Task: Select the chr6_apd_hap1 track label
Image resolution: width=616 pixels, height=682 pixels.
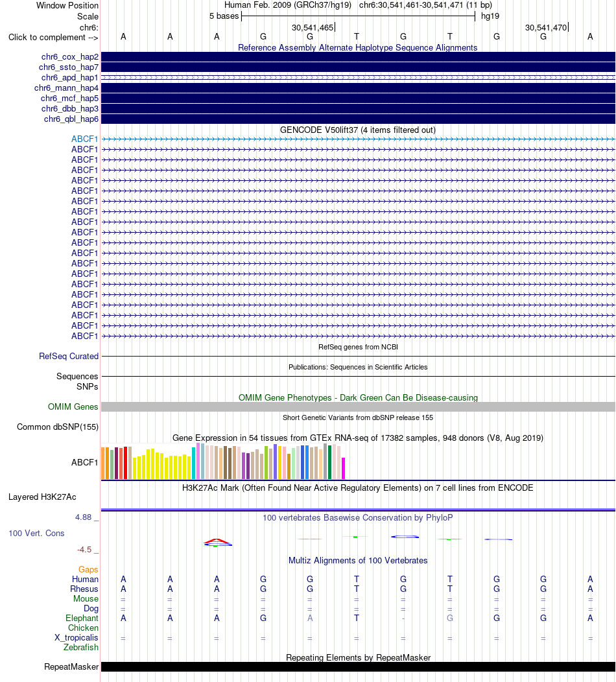Action: pos(70,78)
